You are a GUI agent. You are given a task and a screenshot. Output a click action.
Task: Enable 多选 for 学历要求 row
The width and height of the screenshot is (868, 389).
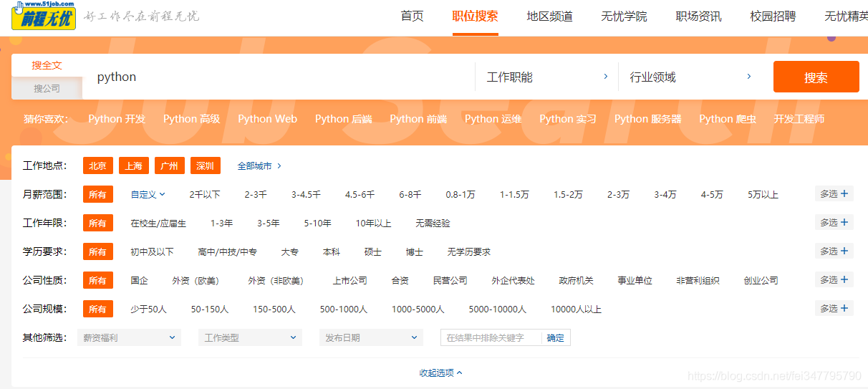point(834,251)
